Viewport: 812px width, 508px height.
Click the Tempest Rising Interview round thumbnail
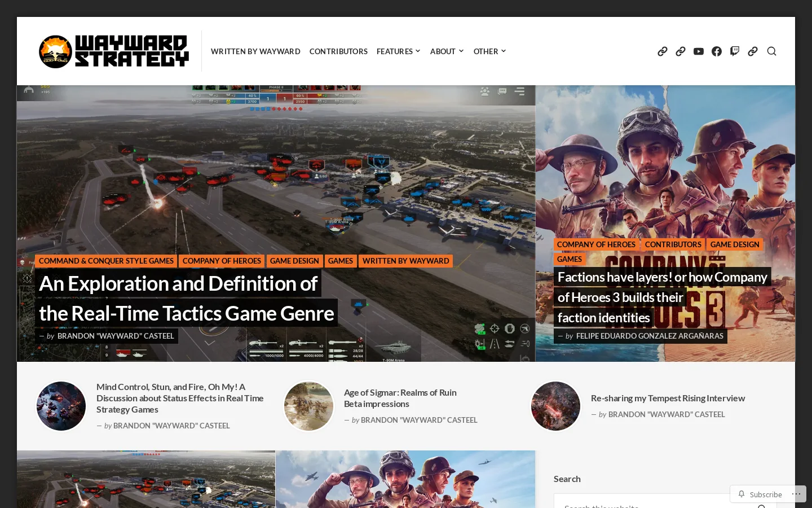pos(555,406)
